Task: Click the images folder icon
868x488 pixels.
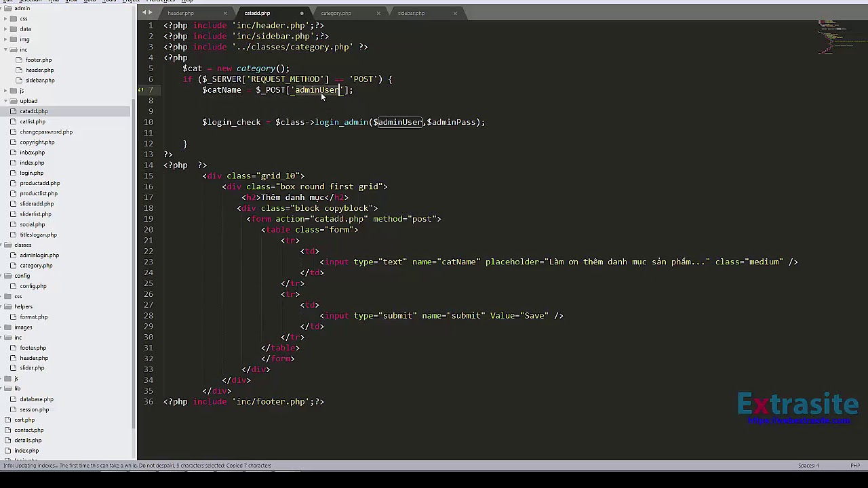Action: tap(8, 327)
